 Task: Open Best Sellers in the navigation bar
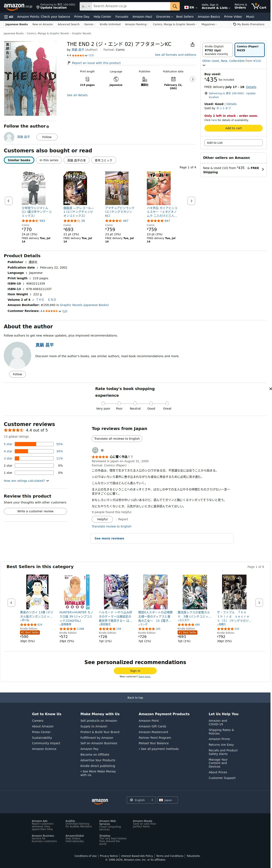point(185,16)
